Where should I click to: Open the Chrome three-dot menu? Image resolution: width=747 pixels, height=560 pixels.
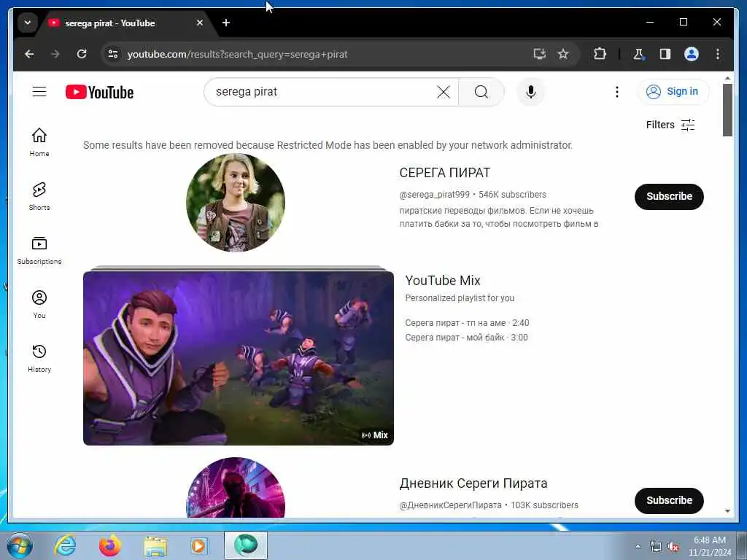(x=718, y=54)
